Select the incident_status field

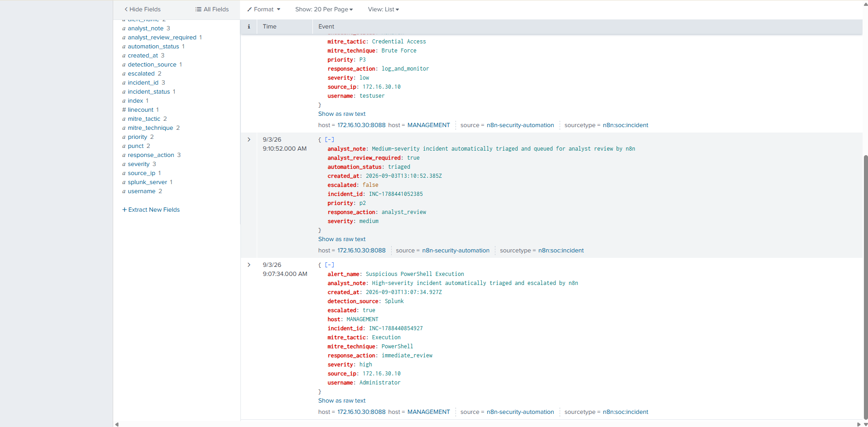[x=149, y=92]
